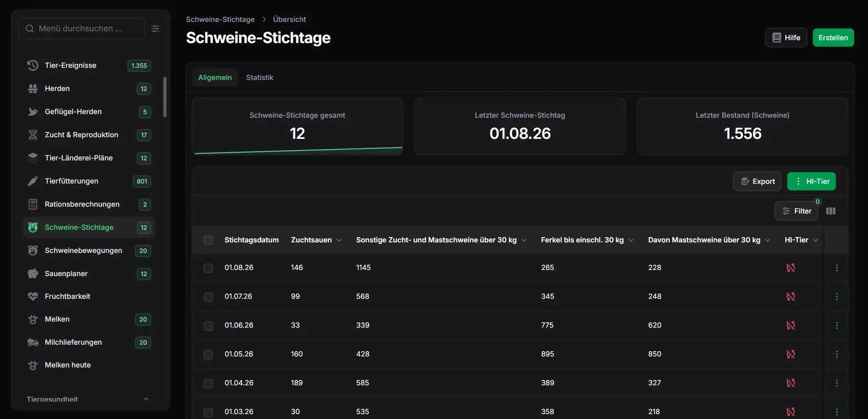The image size is (868, 419).
Task: Switch to the Allgemein tab
Action: coord(215,78)
